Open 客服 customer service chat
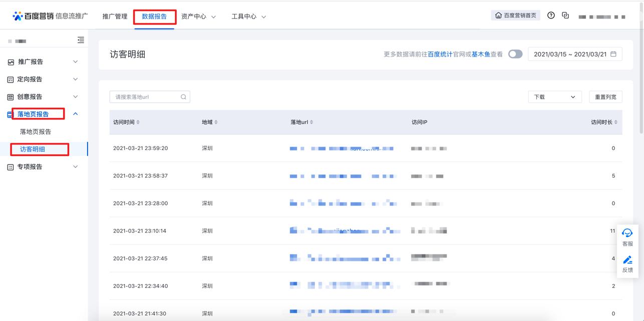This screenshot has height=321, width=644. 627,237
